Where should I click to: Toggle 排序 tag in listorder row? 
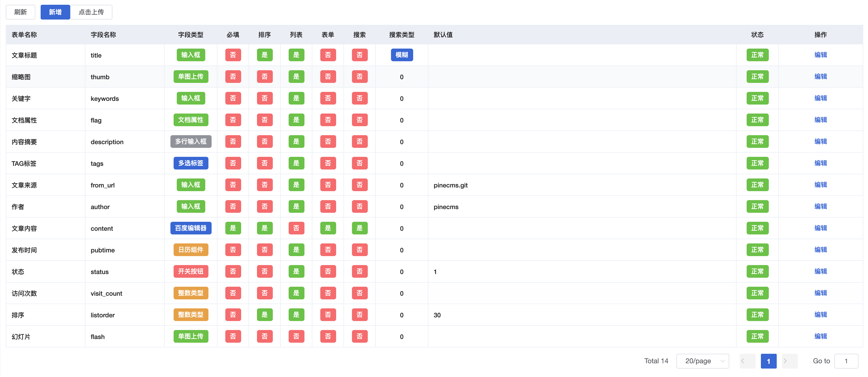265,315
